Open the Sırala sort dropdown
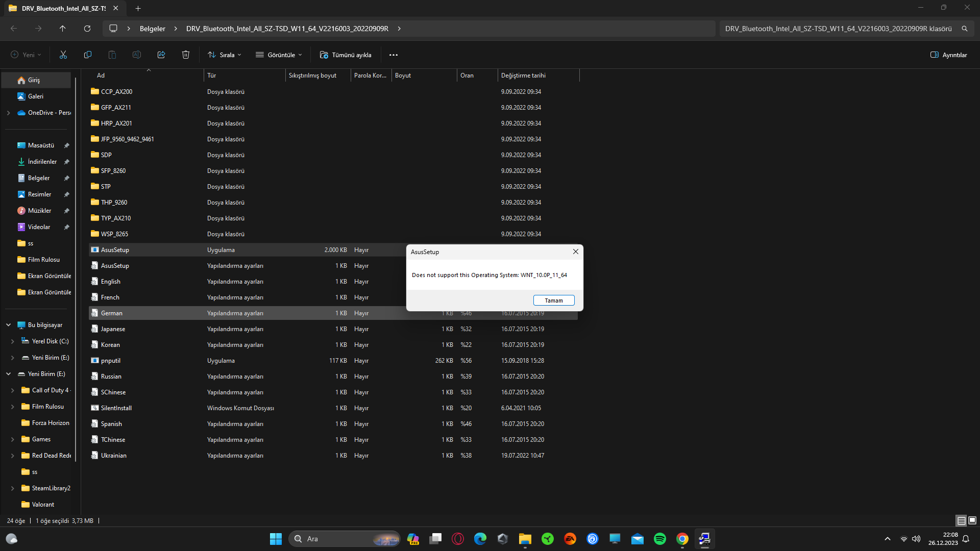Viewport: 980px width, 551px height. point(225,55)
